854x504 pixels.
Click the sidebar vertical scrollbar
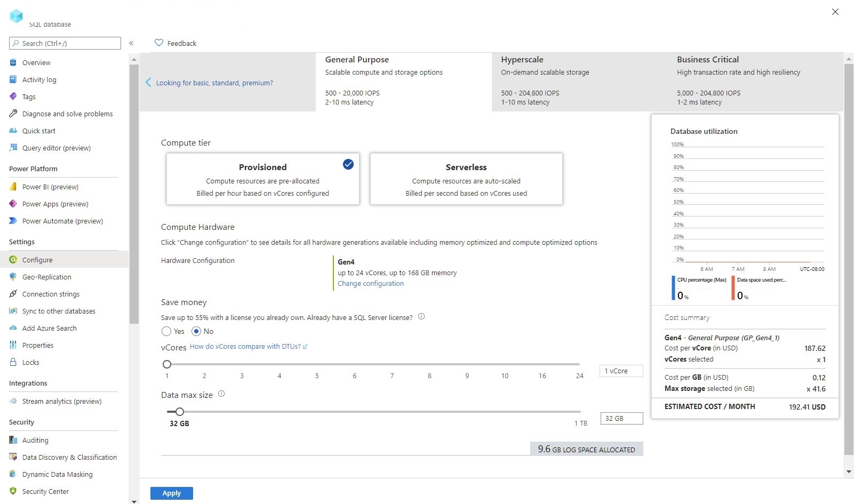click(134, 194)
